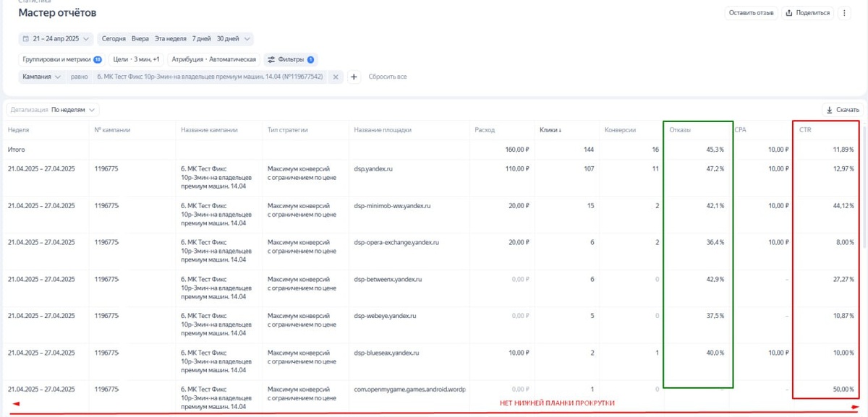Sort by the Конверсии column header
Image resolution: width=868 pixels, height=417 pixels.
click(620, 130)
